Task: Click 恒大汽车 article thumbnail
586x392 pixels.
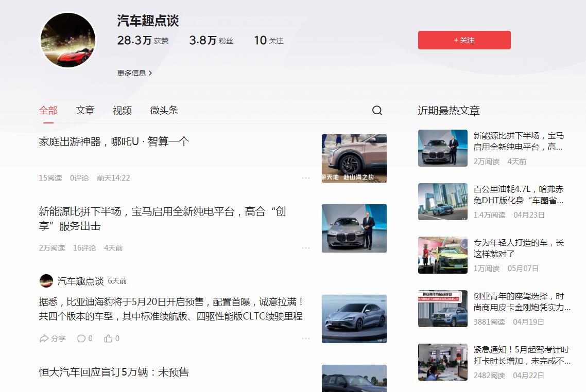Action: coord(354,378)
